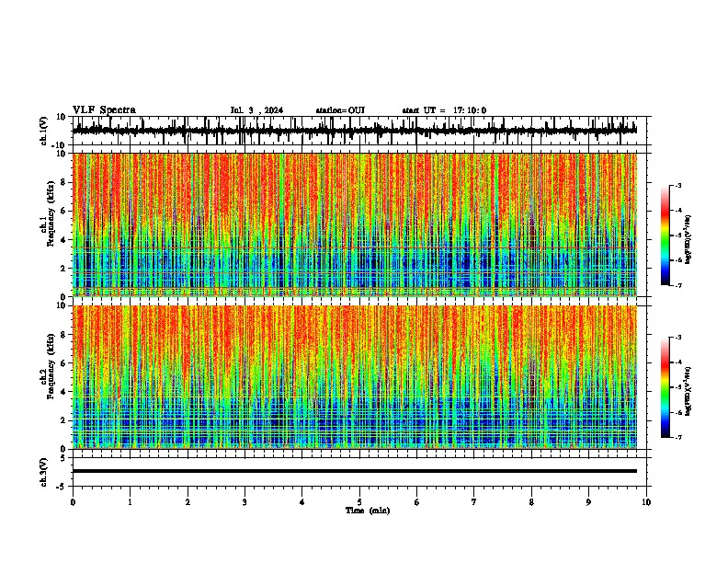Click time axis tick label 6

coord(417,502)
